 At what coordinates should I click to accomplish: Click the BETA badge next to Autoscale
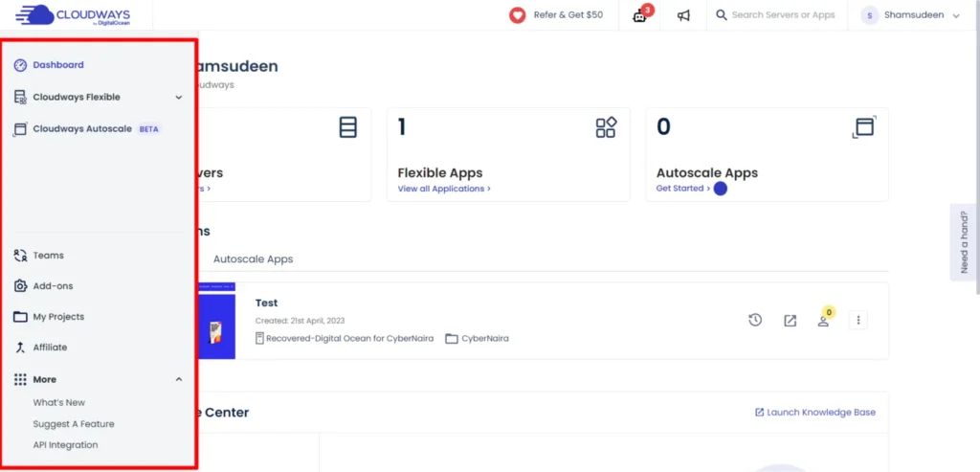(x=148, y=129)
